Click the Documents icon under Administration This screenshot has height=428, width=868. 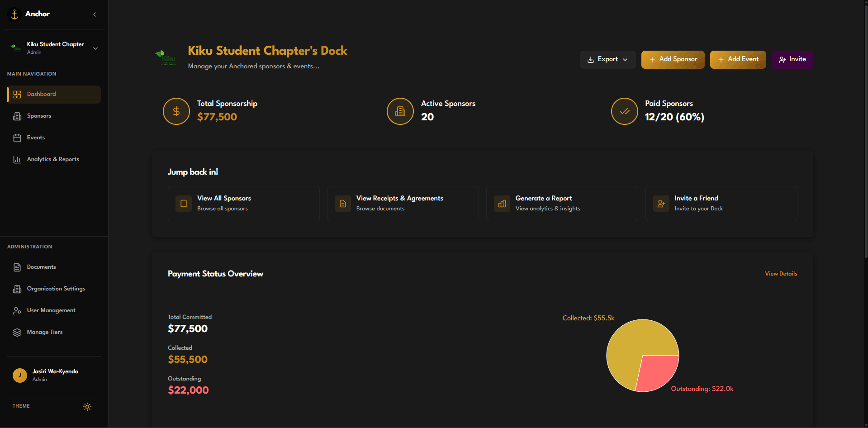[17, 267]
